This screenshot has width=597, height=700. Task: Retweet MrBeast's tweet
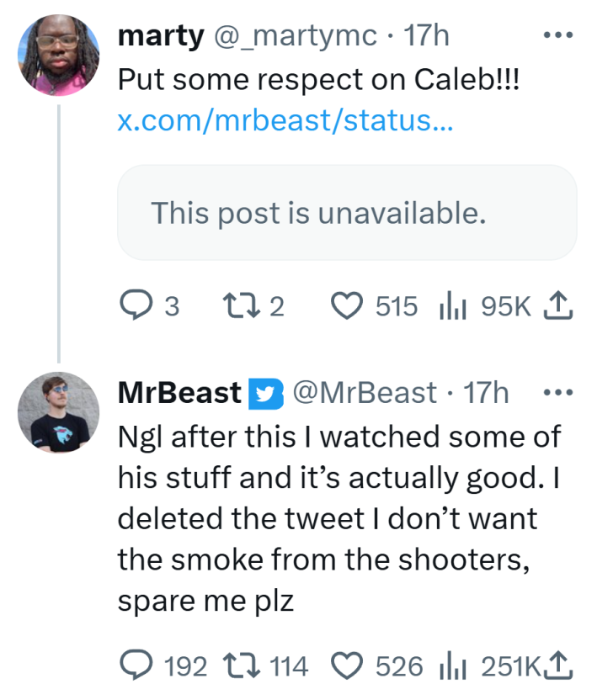coord(243,665)
